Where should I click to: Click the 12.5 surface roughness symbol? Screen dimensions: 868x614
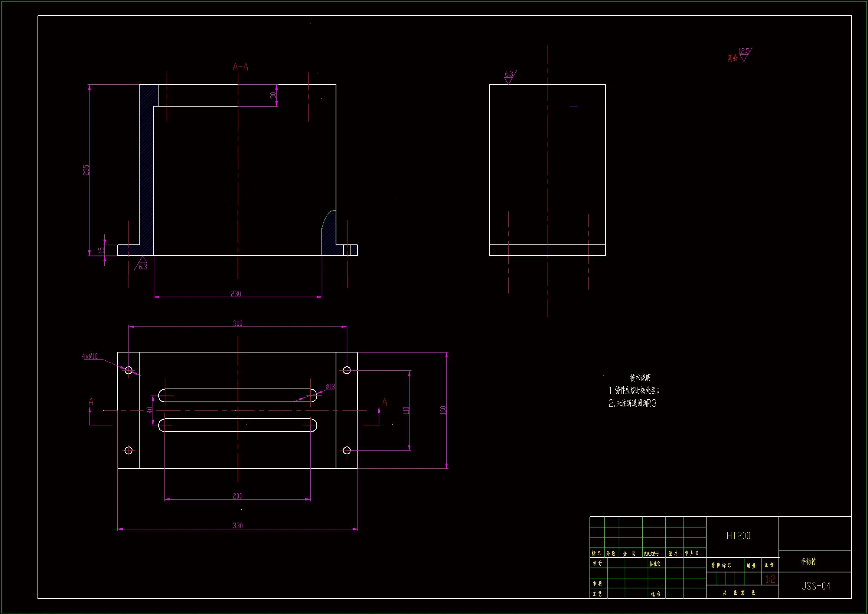tap(744, 55)
